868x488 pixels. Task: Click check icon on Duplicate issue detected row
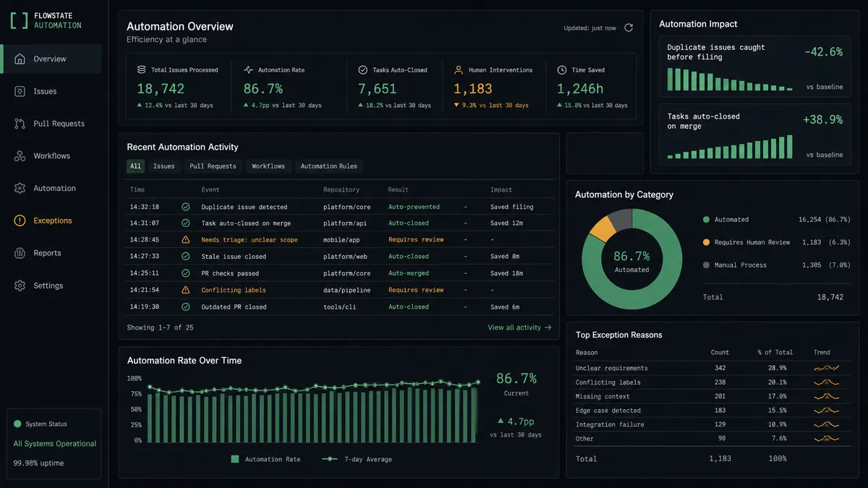click(x=186, y=207)
